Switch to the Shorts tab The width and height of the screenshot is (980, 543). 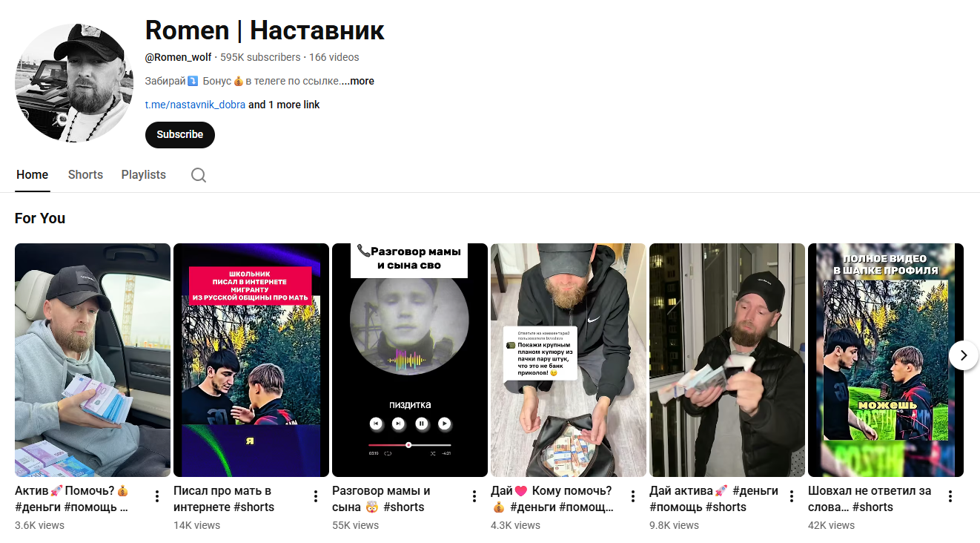[85, 175]
